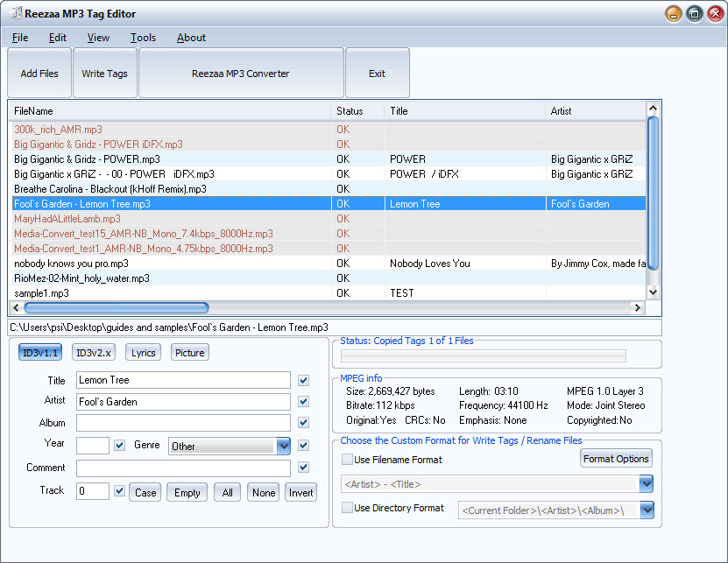This screenshot has height=563, width=728.
Task: Sort by the Title column header
Action: point(465,111)
